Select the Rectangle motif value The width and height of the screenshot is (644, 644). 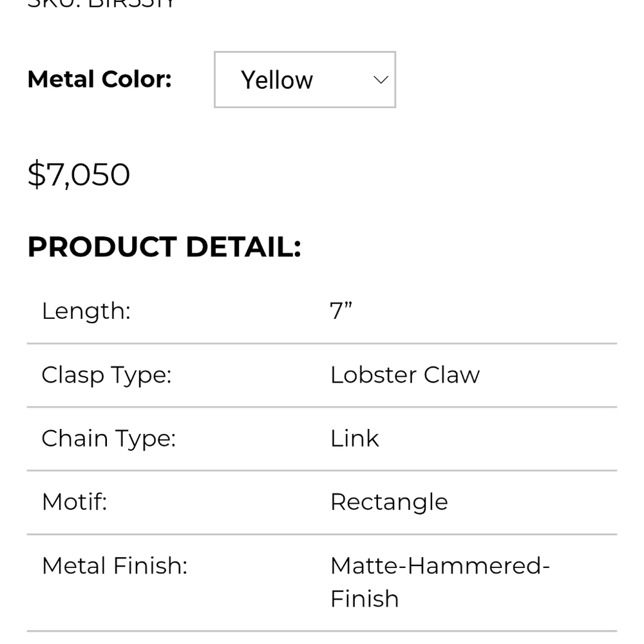coord(389,502)
